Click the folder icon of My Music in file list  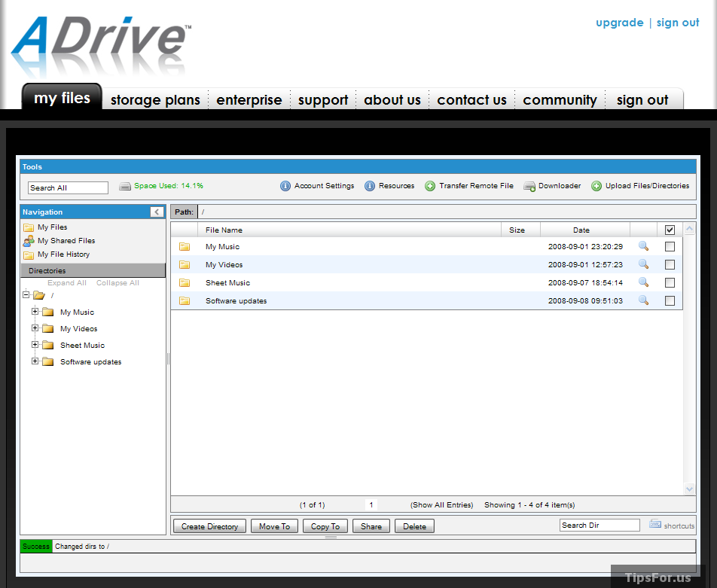(x=185, y=246)
